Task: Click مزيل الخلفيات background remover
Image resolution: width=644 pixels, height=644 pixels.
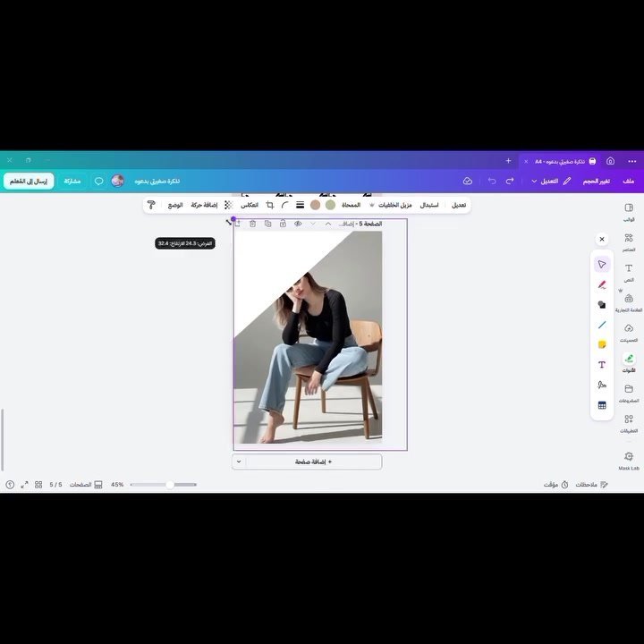Action: [391, 205]
